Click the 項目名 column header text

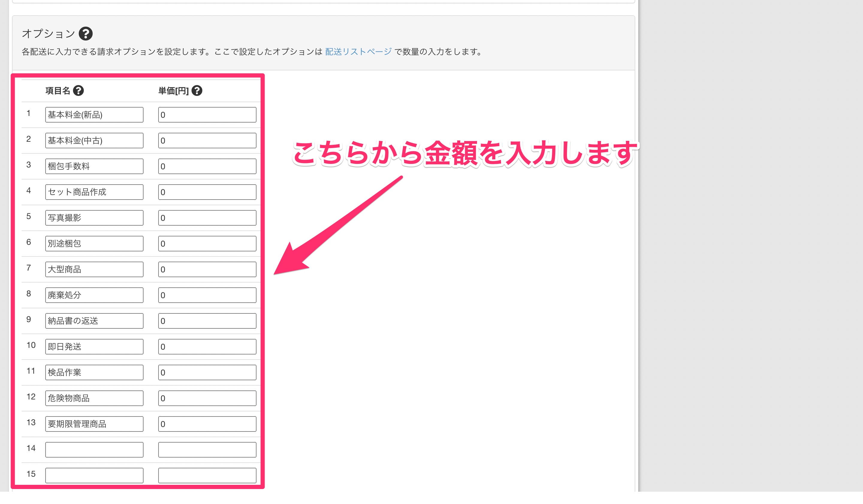coord(58,91)
